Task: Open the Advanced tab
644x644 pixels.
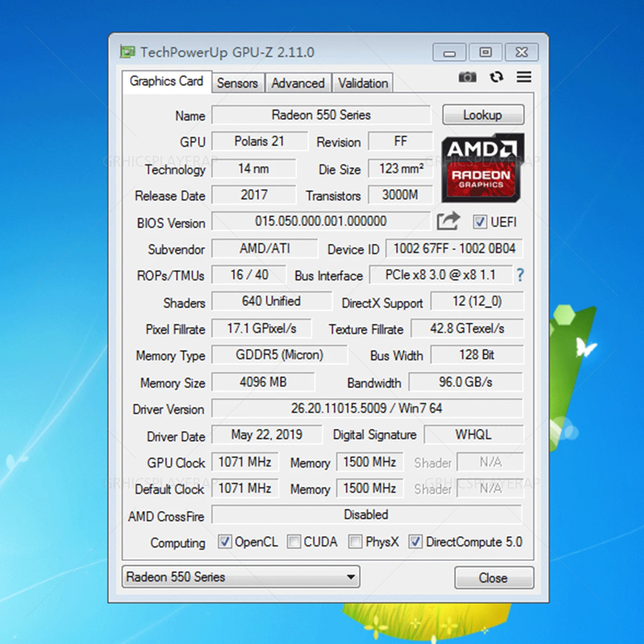Action: point(298,83)
